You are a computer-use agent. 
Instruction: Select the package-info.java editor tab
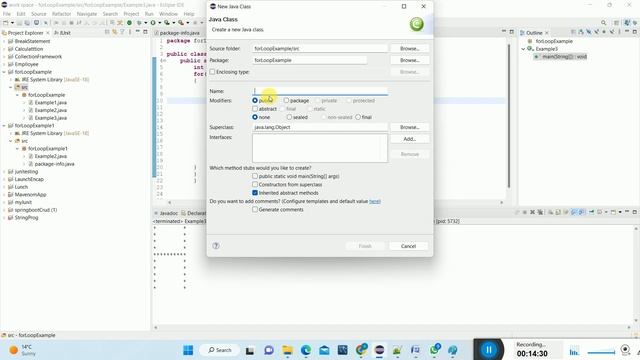point(177,33)
